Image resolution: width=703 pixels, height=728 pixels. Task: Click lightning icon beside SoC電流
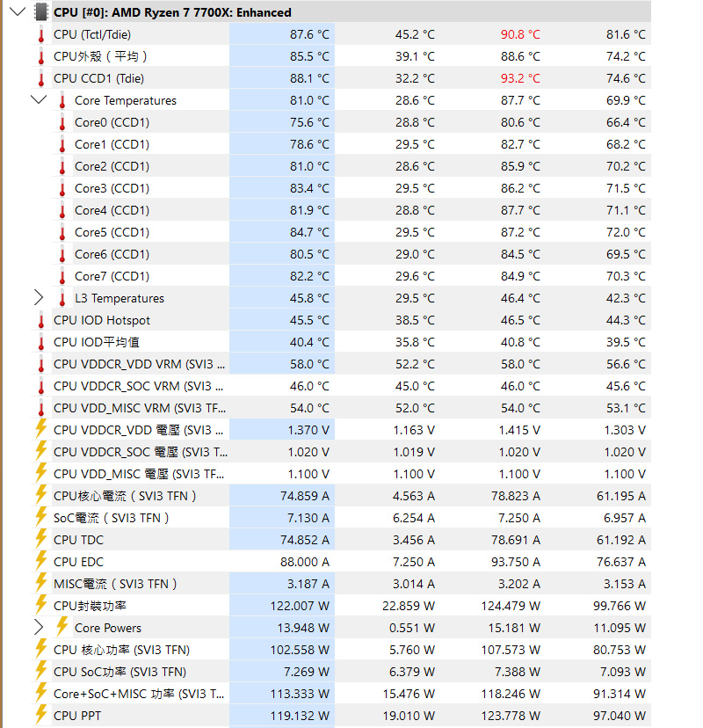click(40, 517)
